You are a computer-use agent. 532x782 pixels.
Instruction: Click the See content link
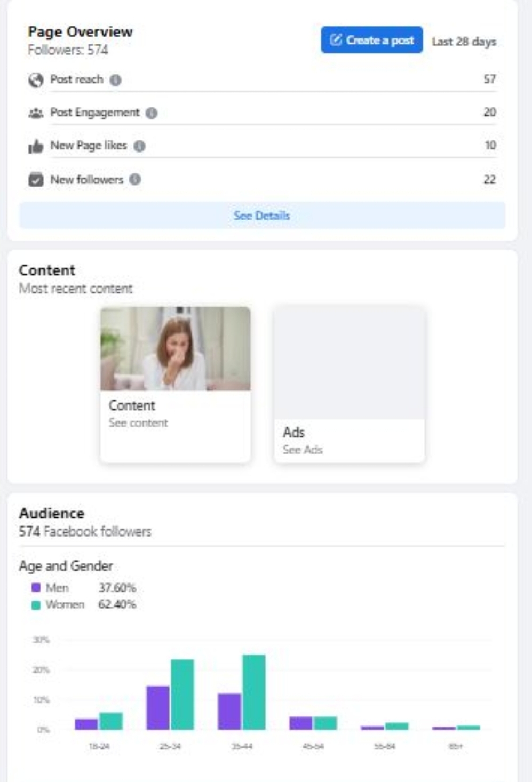tap(138, 423)
